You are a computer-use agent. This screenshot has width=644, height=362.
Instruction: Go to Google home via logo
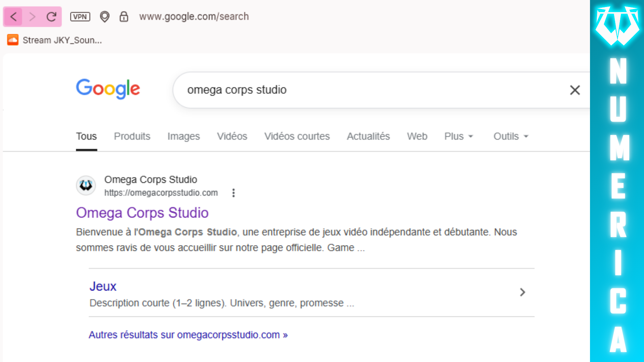[108, 89]
